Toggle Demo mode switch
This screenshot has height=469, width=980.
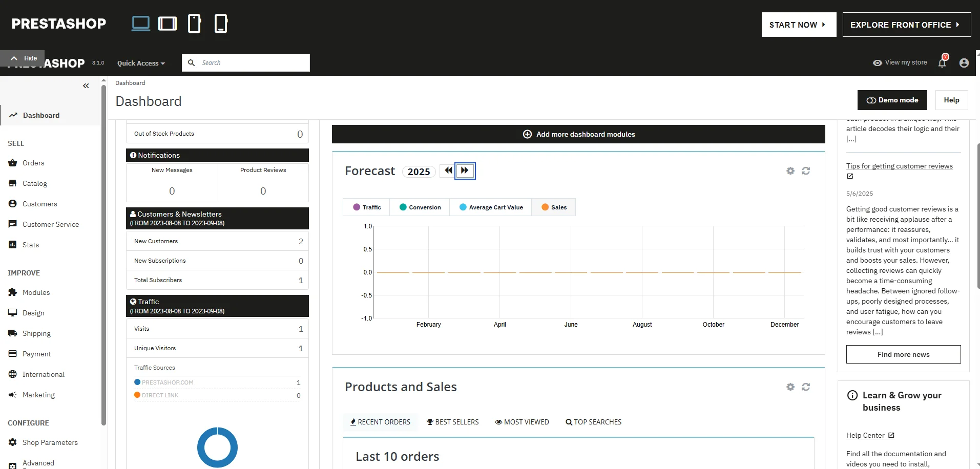click(892, 100)
